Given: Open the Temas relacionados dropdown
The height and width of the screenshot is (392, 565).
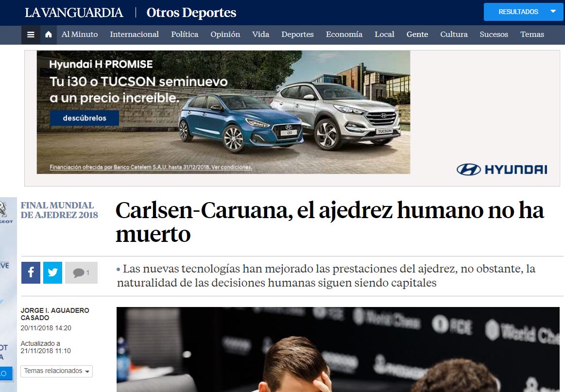Looking at the screenshot, I should coord(56,371).
